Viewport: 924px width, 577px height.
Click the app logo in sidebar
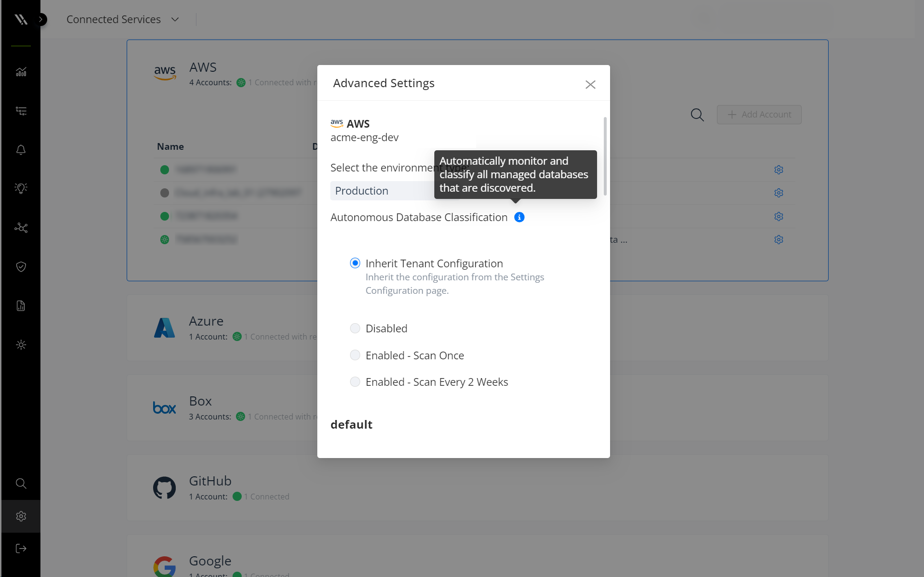pos(21,19)
